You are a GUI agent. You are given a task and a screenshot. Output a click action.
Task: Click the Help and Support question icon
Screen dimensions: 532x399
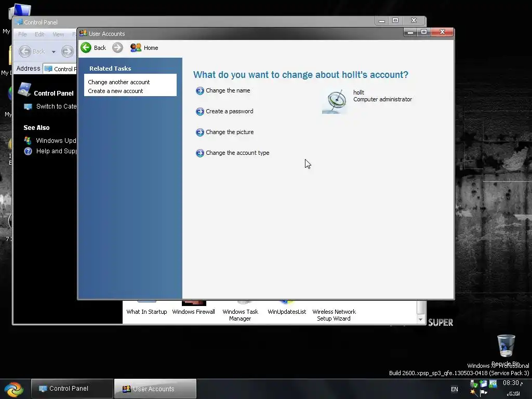pyautogui.click(x=28, y=151)
